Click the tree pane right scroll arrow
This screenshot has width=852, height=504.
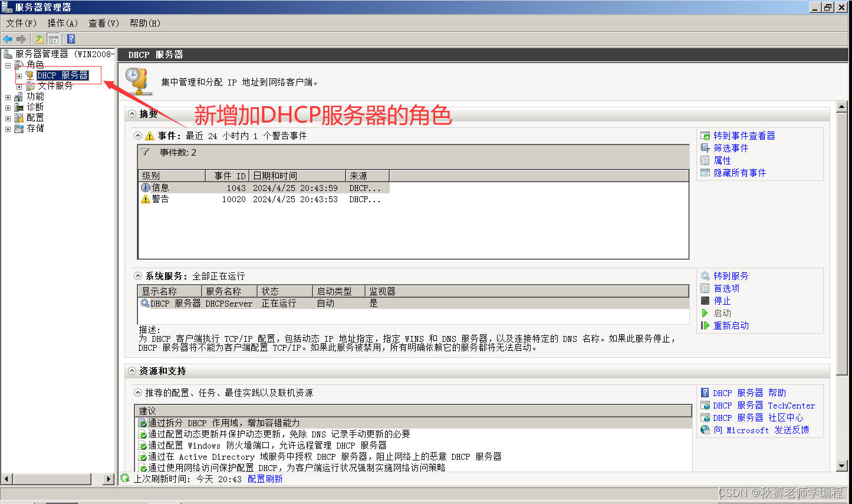click(x=108, y=479)
